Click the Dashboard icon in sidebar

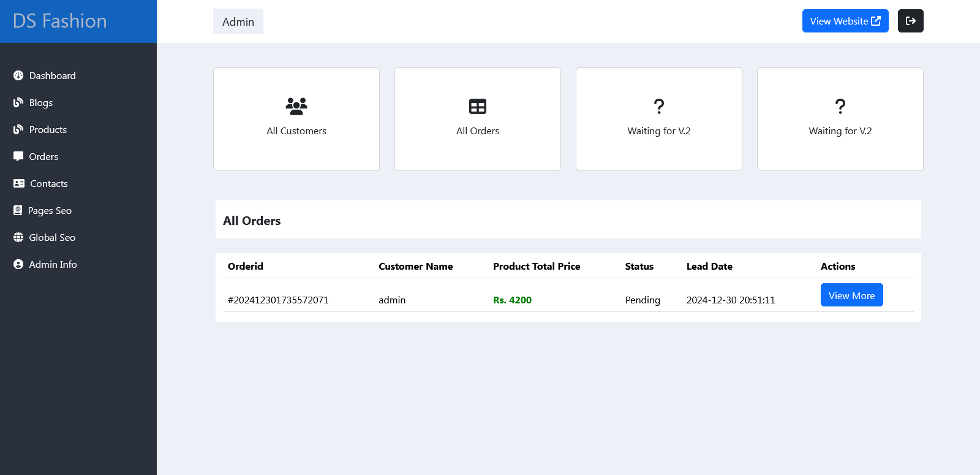pos(18,75)
